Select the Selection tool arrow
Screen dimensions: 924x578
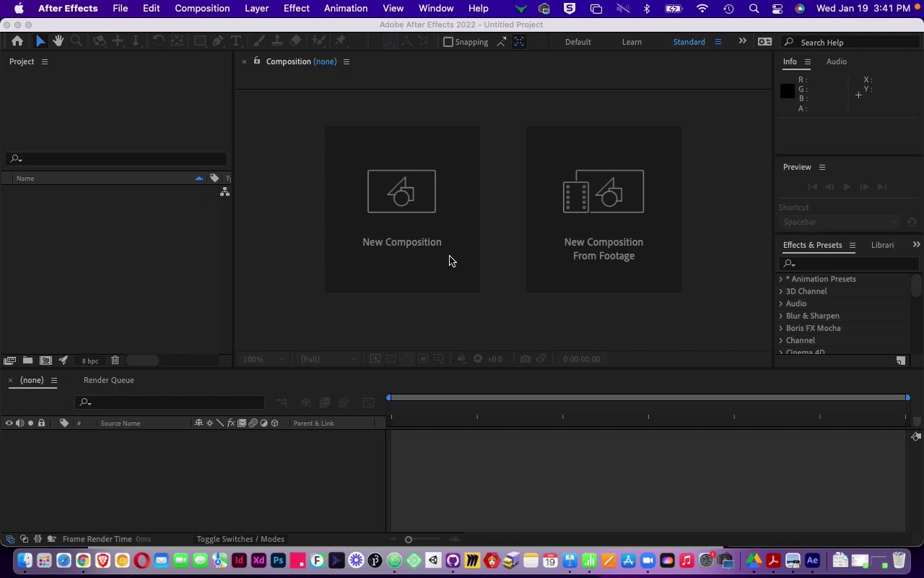coord(40,41)
